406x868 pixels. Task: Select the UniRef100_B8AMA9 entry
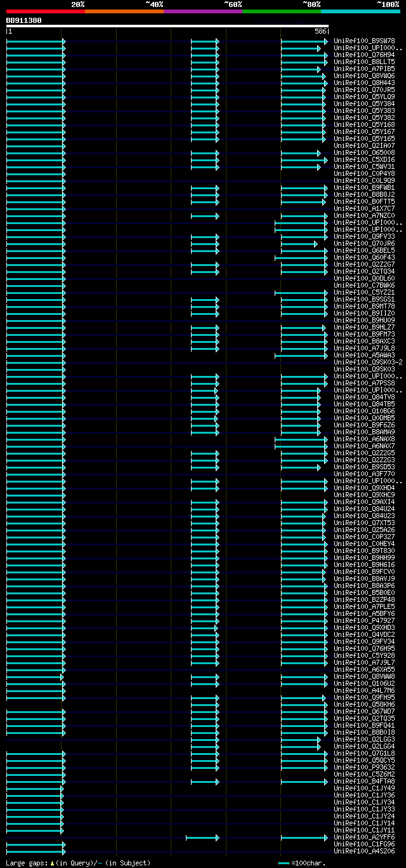(364, 432)
